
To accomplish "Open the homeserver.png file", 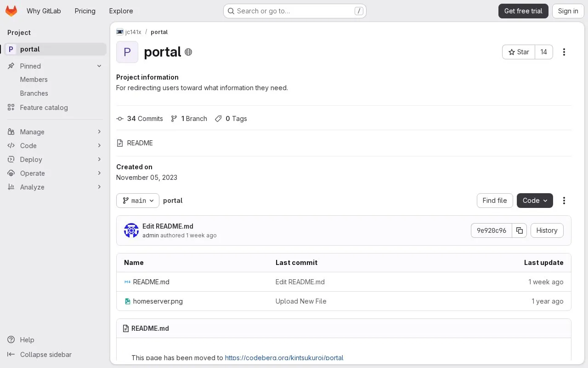I will point(158,301).
